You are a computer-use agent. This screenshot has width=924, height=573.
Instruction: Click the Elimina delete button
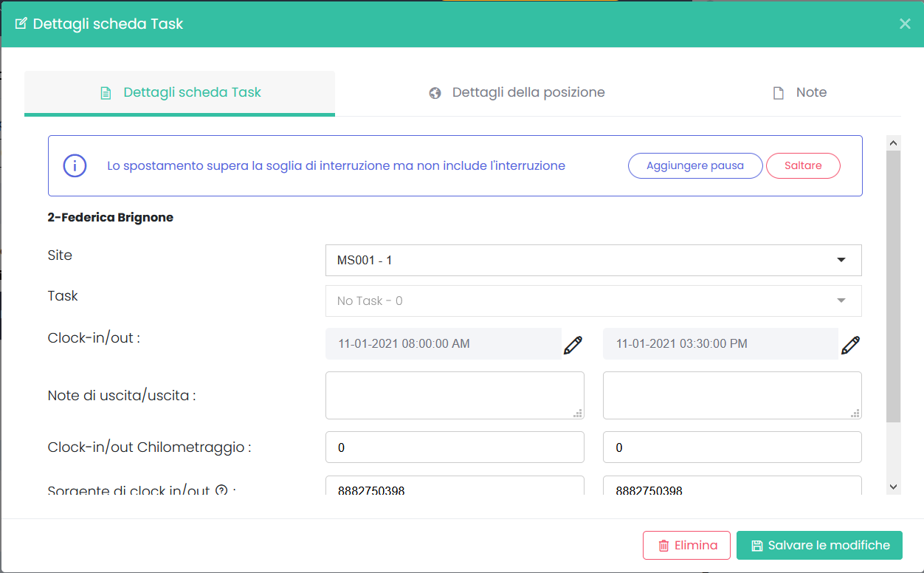point(686,546)
